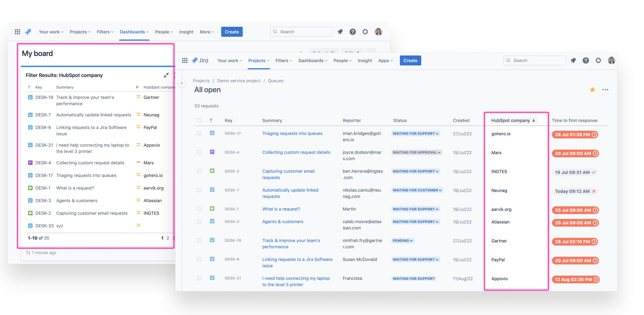Click the Create button
644x315 pixels.
410,60
